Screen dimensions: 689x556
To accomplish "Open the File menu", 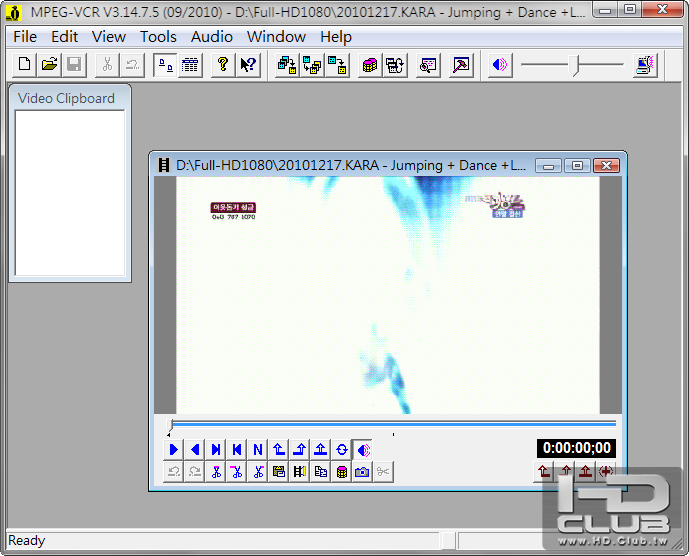I will click(x=25, y=37).
